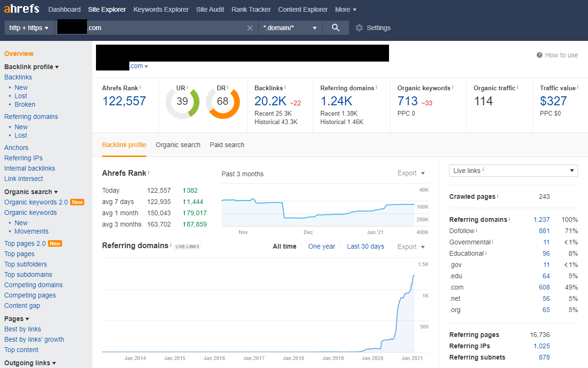Open Best by links' growth report
588x368 pixels.
pyautogui.click(x=34, y=339)
